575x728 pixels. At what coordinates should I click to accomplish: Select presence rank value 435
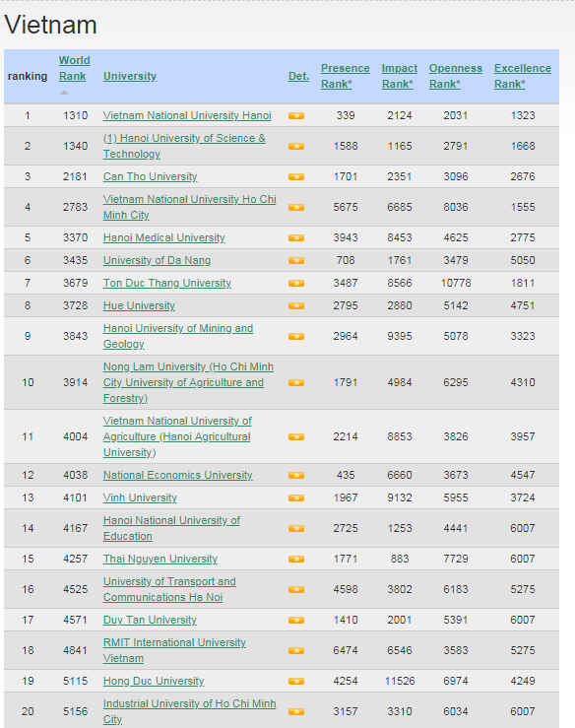click(x=346, y=476)
